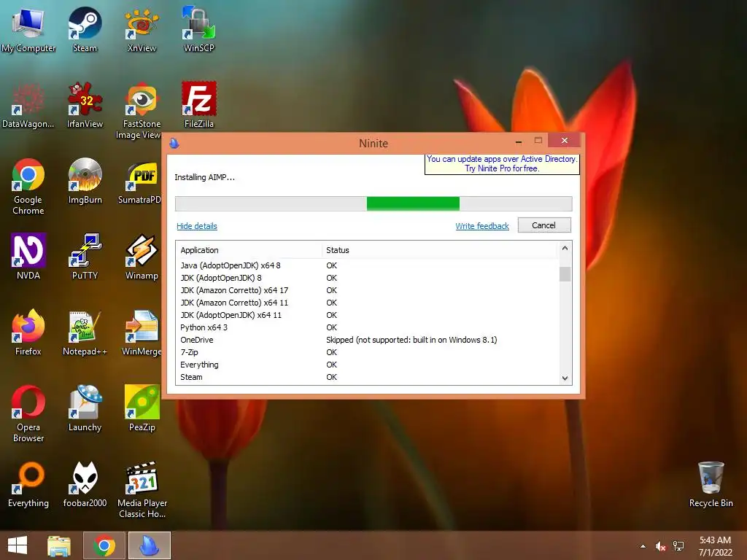The height and width of the screenshot is (560, 747).
Task: Select the JDK (Amazon Corretto) x64 17 row
Action: [x=368, y=290]
